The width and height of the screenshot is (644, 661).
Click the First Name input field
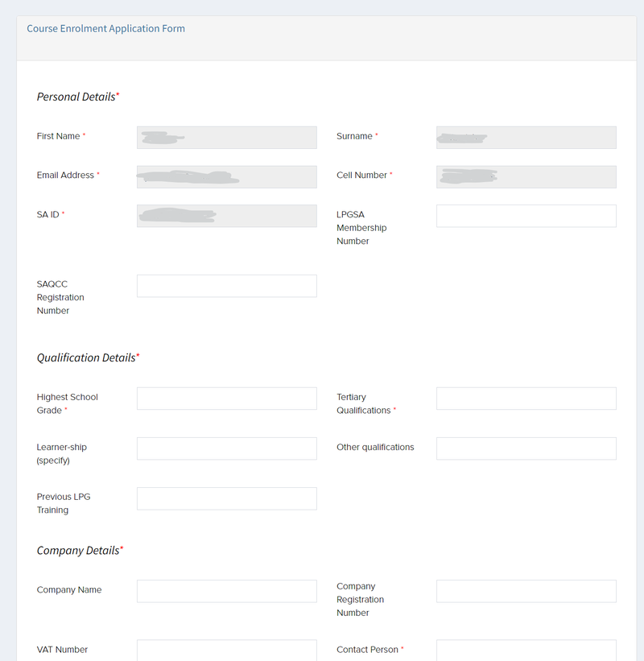pyautogui.click(x=226, y=137)
